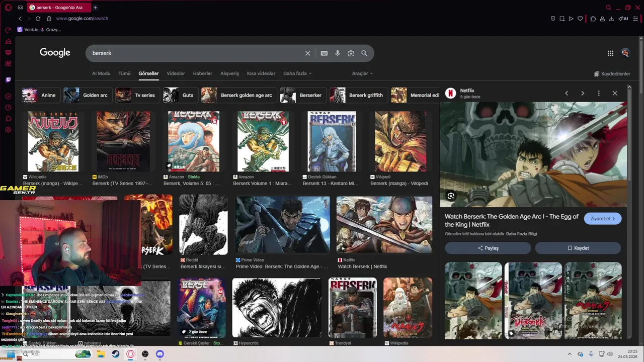Open the Berserk 13 Kentaro Miura image

[x=332, y=141]
